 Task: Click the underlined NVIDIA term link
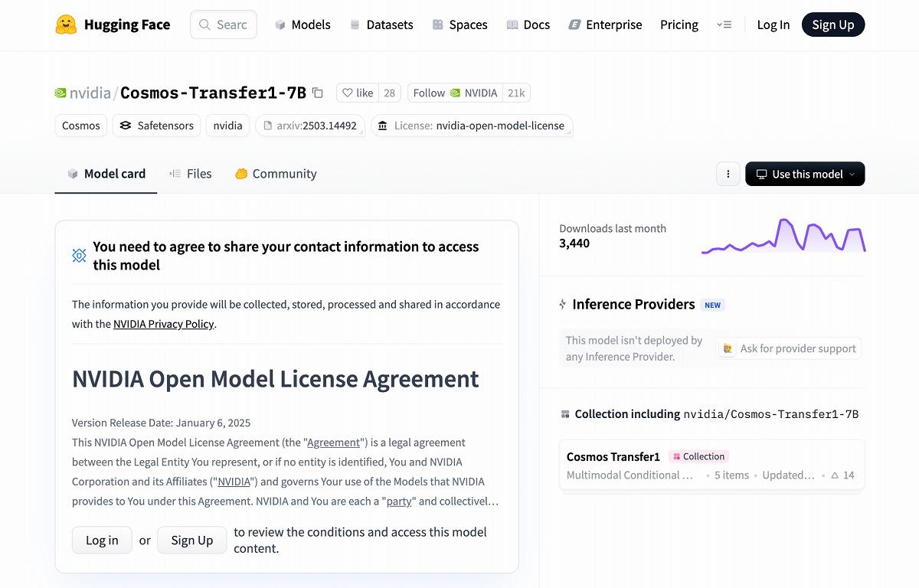click(234, 482)
